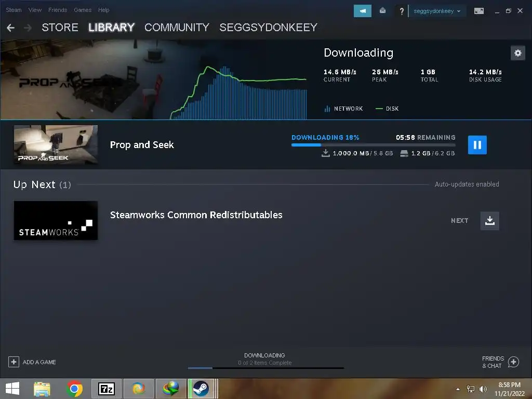
Task: Open the Help menu
Action: click(103, 10)
